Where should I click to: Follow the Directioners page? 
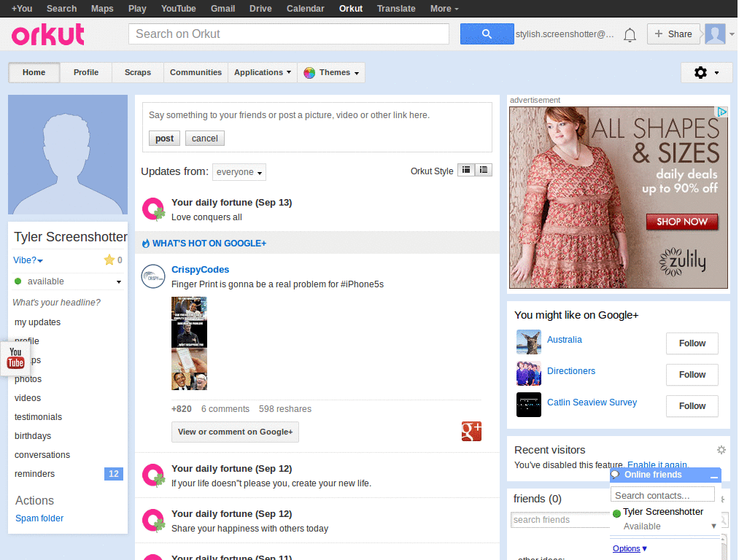[x=692, y=375]
